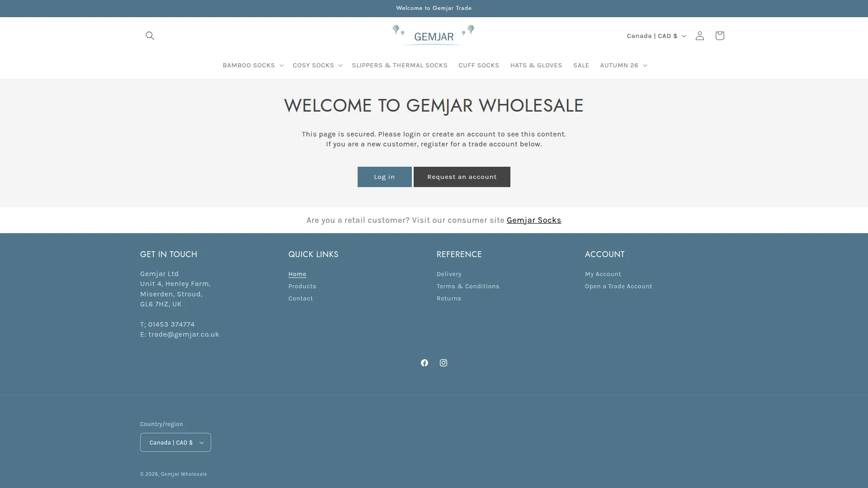This screenshot has width=868, height=488.
Task: Open the Terms & Conditions link
Action: [x=467, y=286]
